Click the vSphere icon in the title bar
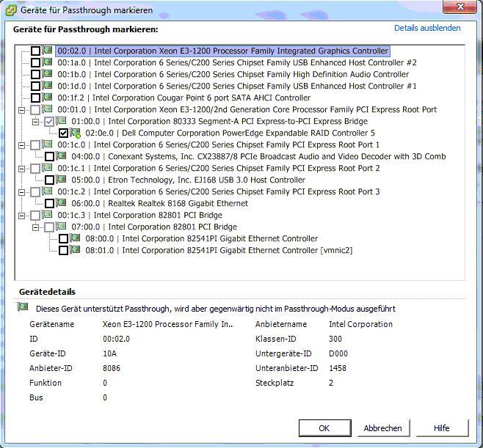The height and width of the screenshot is (448, 483). click(x=11, y=10)
